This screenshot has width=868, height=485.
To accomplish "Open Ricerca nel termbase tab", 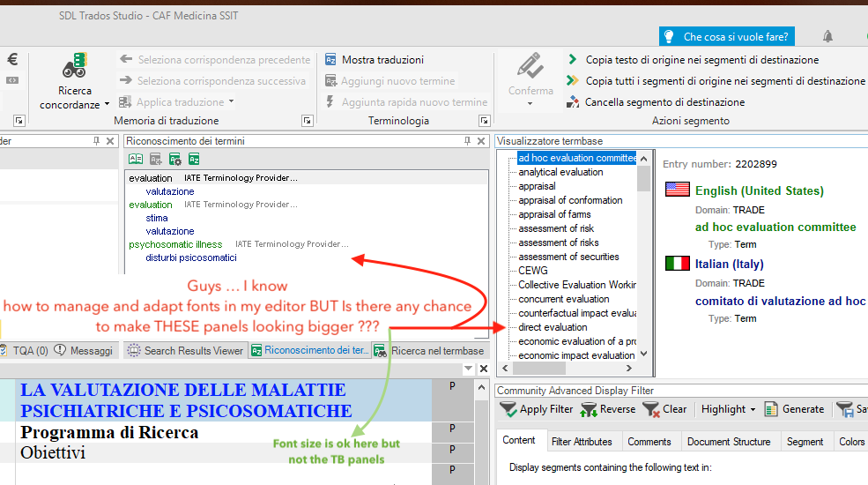I will click(x=429, y=350).
